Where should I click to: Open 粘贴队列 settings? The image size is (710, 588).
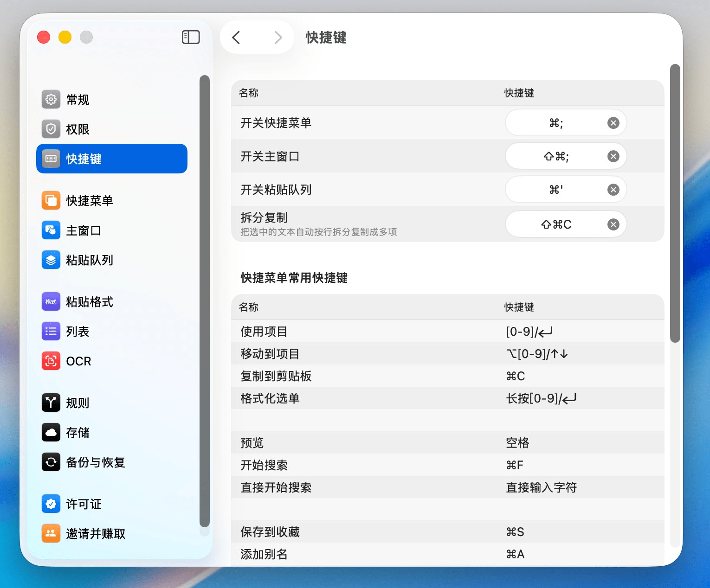90,260
